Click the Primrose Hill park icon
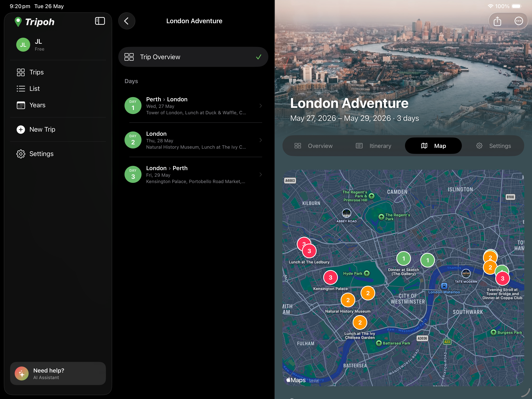The image size is (532, 399). pyautogui.click(x=371, y=196)
